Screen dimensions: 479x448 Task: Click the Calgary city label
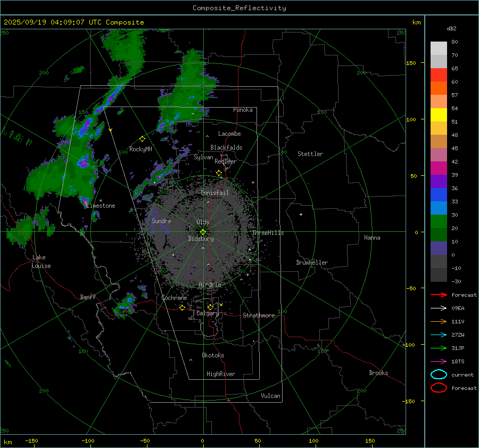[207, 314]
